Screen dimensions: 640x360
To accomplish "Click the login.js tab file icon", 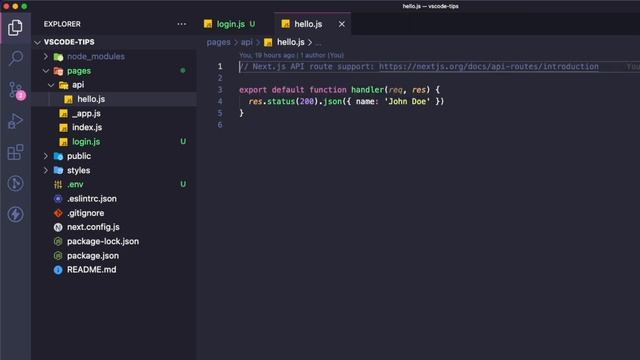I will [x=208, y=24].
